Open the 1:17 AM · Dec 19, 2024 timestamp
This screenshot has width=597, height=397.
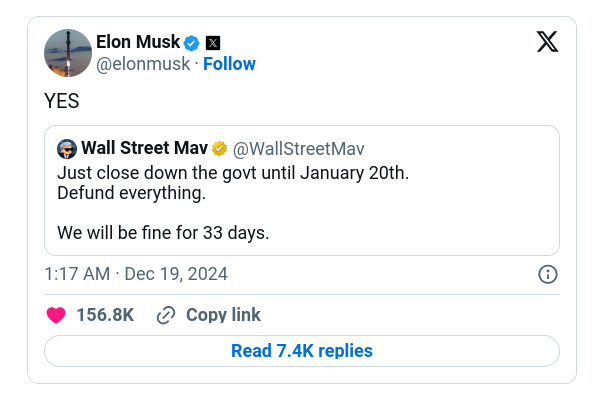[136, 274]
